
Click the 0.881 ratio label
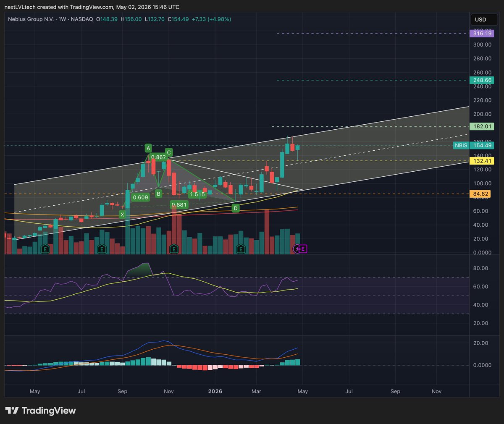coord(179,205)
